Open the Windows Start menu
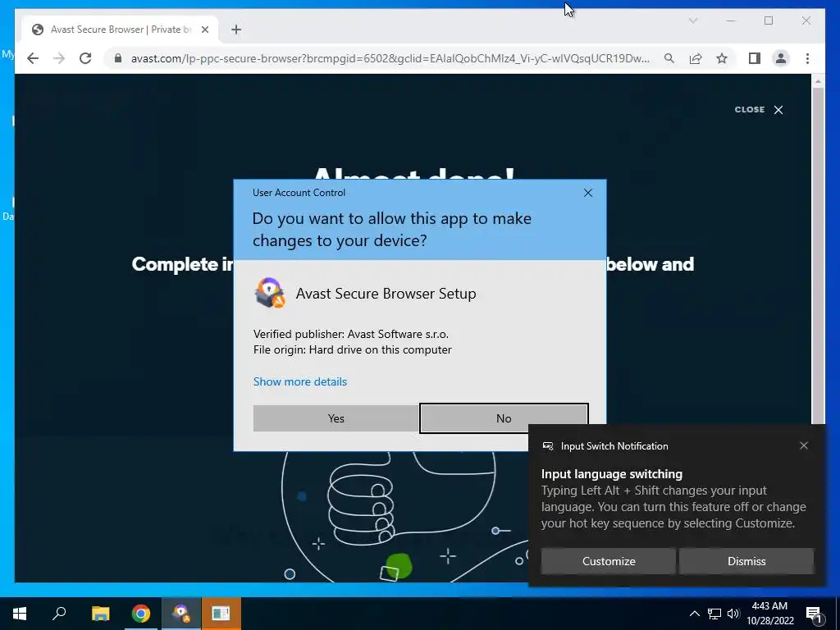The width and height of the screenshot is (840, 630). [x=20, y=614]
